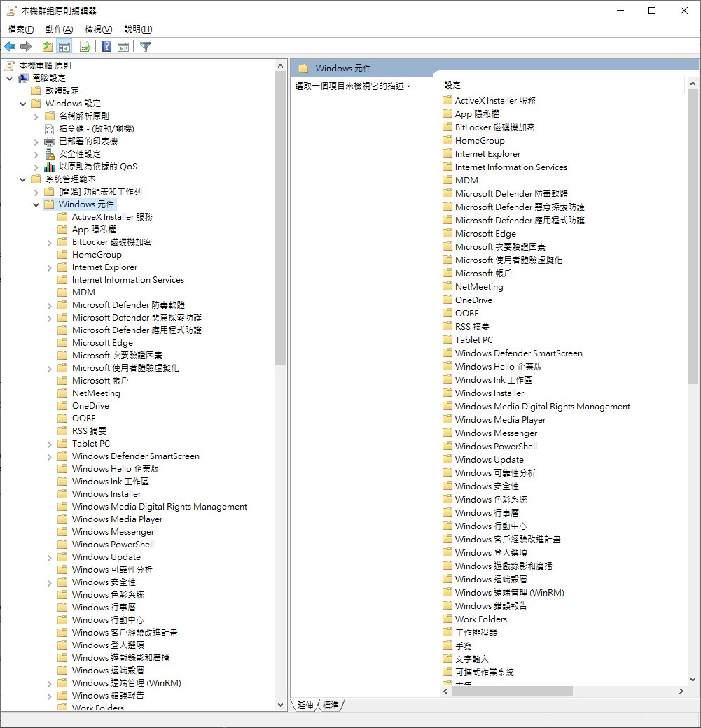Select Windows Hello 企業版 in right pane
Image resolution: width=701 pixels, height=728 pixels.
point(498,367)
